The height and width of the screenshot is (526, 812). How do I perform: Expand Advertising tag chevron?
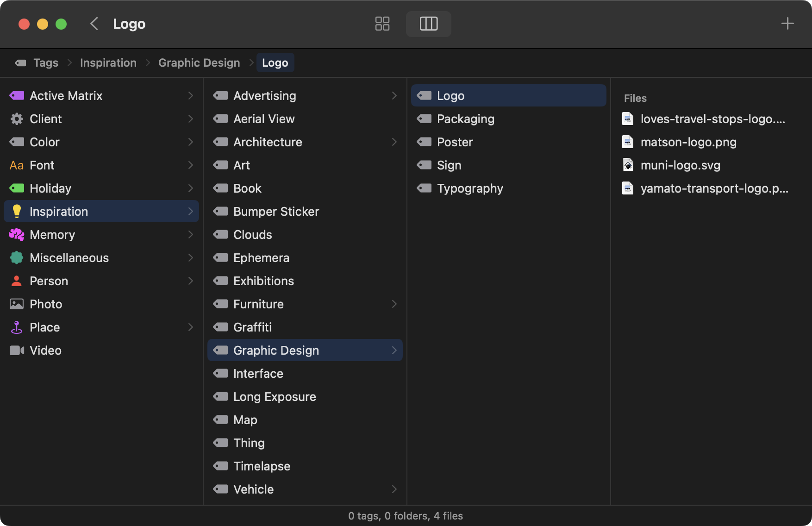pos(394,95)
